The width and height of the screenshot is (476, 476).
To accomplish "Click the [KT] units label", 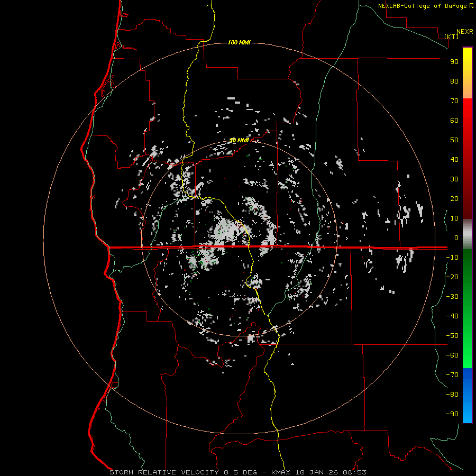I will pos(452,36).
